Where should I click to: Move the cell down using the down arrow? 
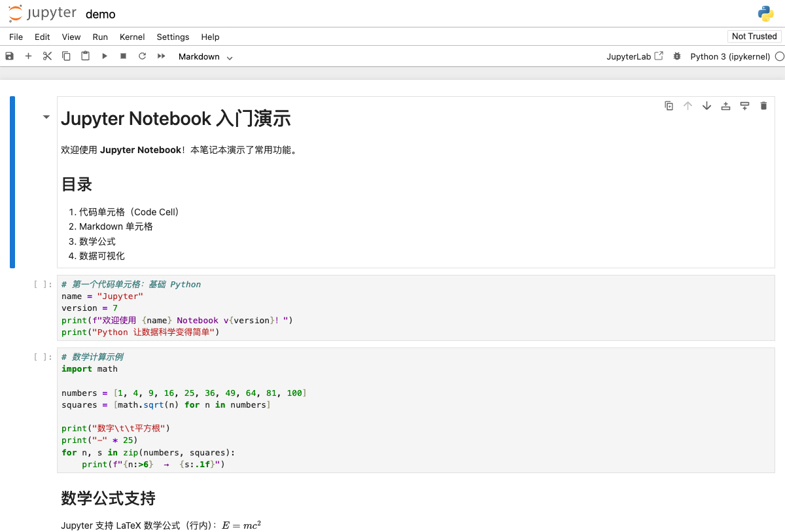coord(706,105)
